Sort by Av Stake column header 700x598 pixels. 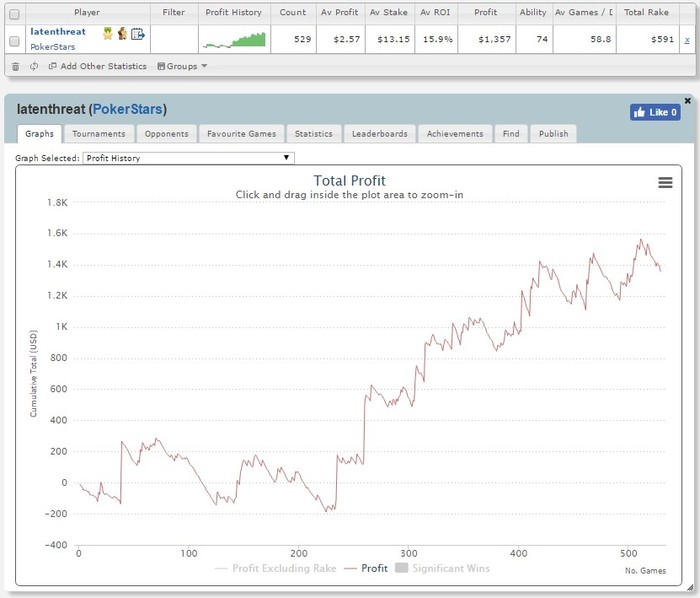pos(389,12)
